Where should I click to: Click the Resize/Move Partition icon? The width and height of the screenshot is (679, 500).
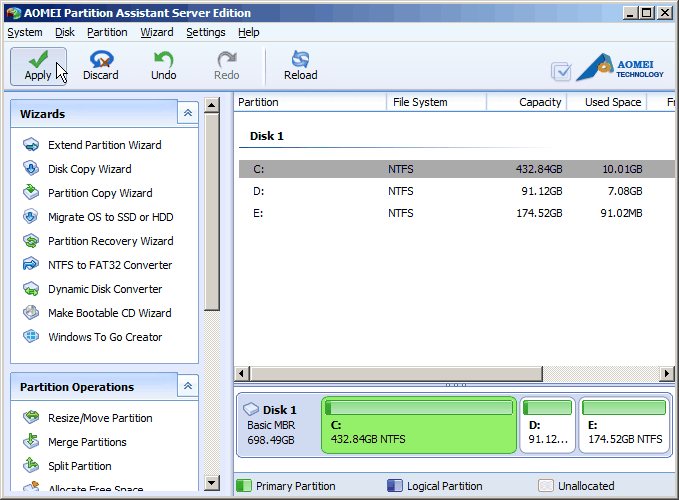tap(31, 417)
